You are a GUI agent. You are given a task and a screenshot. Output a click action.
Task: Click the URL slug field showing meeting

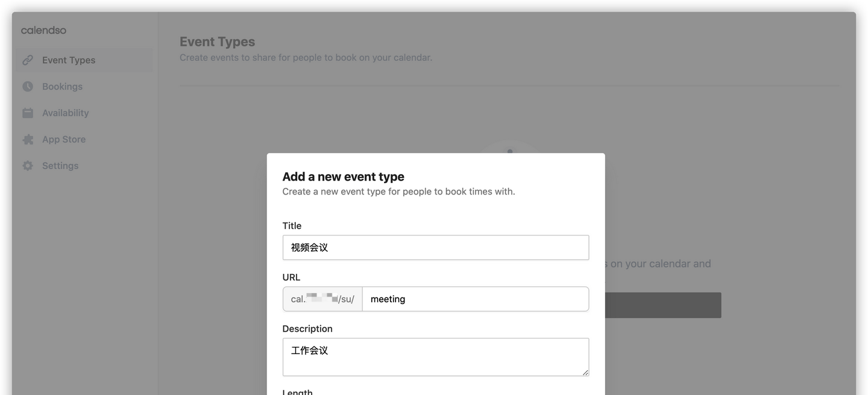pyautogui.click(x=476, y=299)
